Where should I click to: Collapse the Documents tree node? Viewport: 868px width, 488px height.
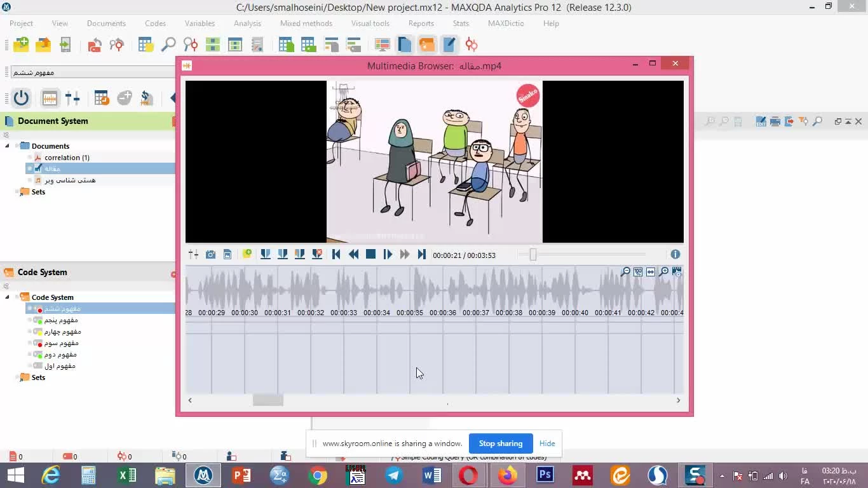[x=8, y=146]
